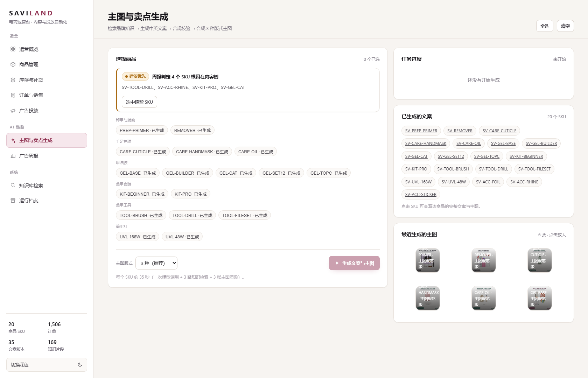588x378 pixels.
Task: Open the SV-GEL-CAT copy link
Action: click(x=416, y=156)
